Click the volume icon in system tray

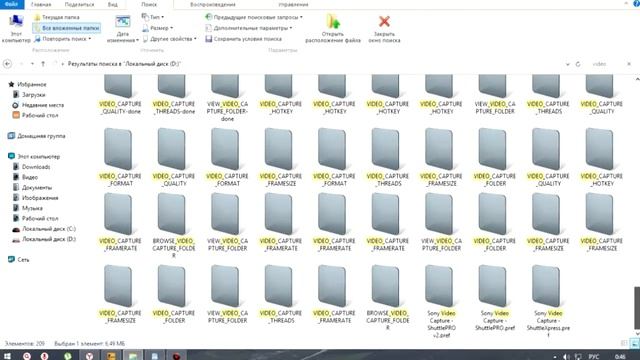(566, 356)
